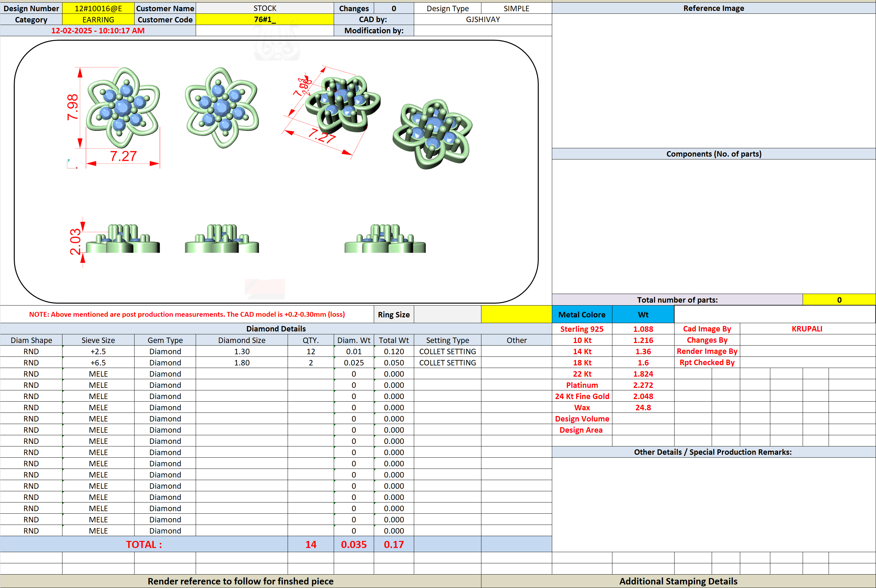Image resolution: width=876 pixels, height=588 pixels.
Task: Click the Changes By label
Action: [x=707, y=340]
